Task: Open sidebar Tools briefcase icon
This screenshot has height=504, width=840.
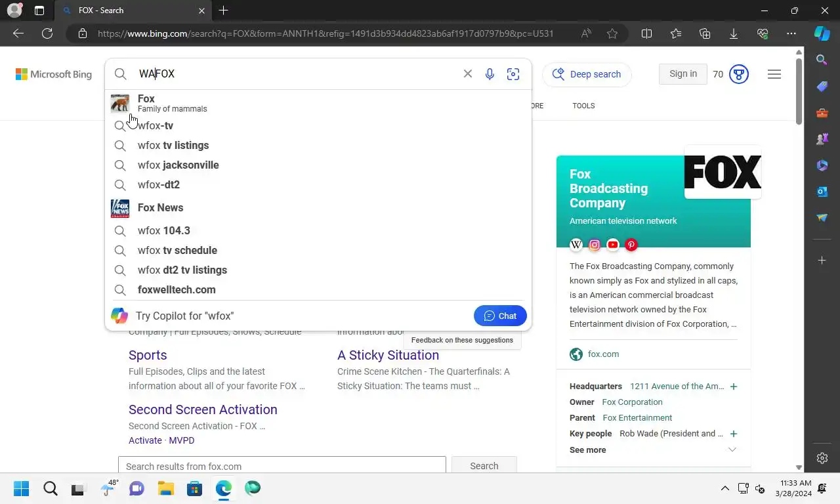Action: (822, 113)
